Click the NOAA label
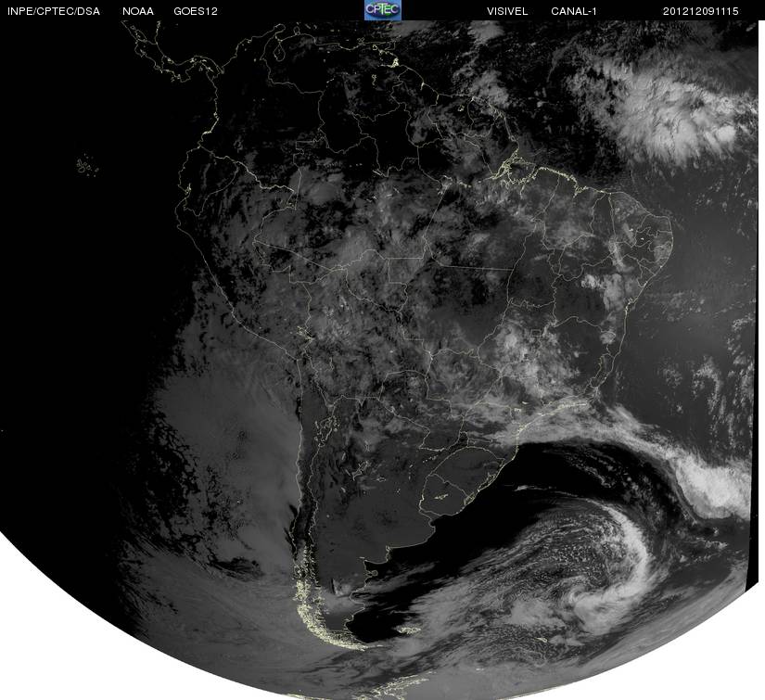765x700 pixels. click(138, 11)
